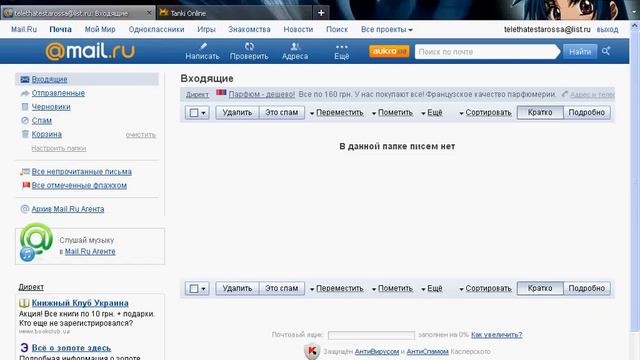
Task: Open АнтиВирусом link in footer
Action: [377, 351]
